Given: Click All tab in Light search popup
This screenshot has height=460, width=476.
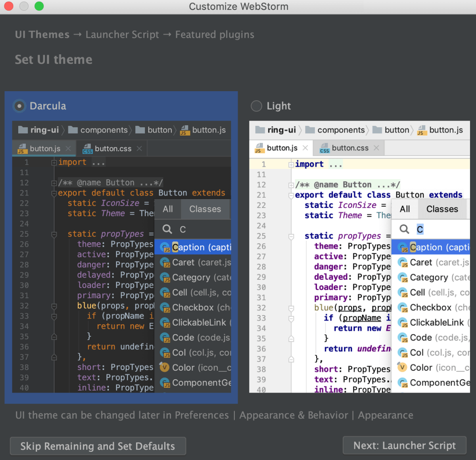Looking at the screenshot, I should click(405, 209).
